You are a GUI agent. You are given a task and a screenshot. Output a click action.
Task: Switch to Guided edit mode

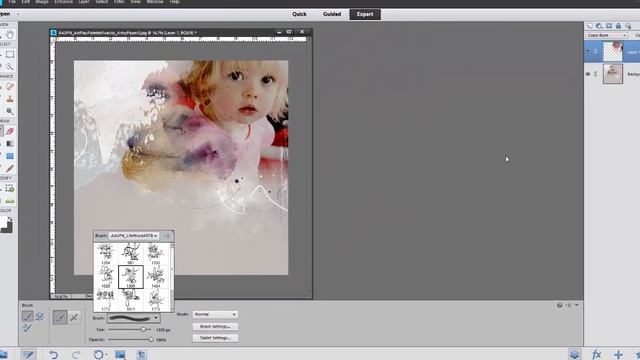(x=332, y=14)
